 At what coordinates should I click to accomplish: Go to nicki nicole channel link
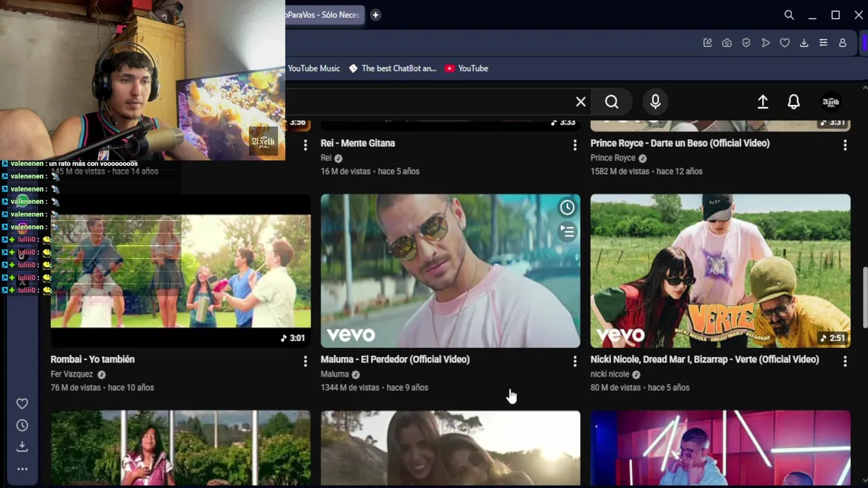point(610,374)
